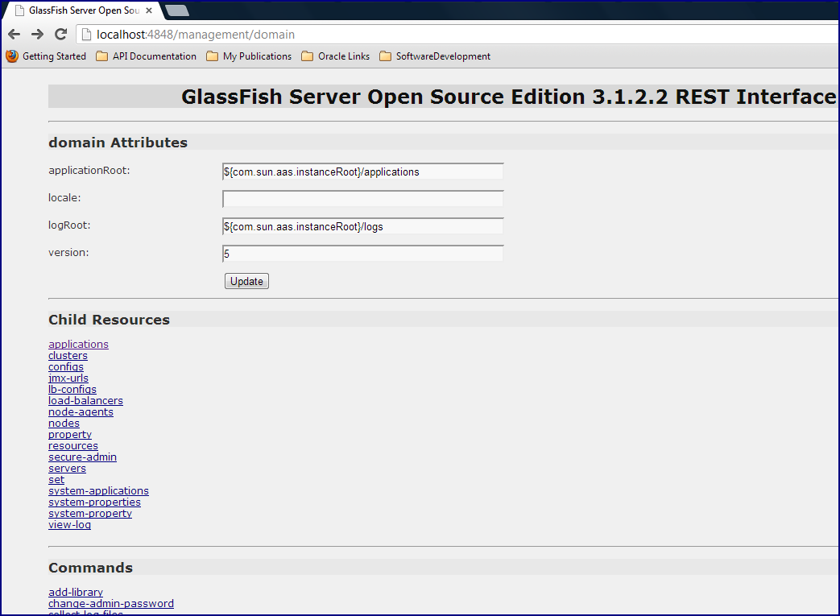This screenshot has width=840, height=616.
Task: Open the change-admin-password command link
Action: (111, 603)
